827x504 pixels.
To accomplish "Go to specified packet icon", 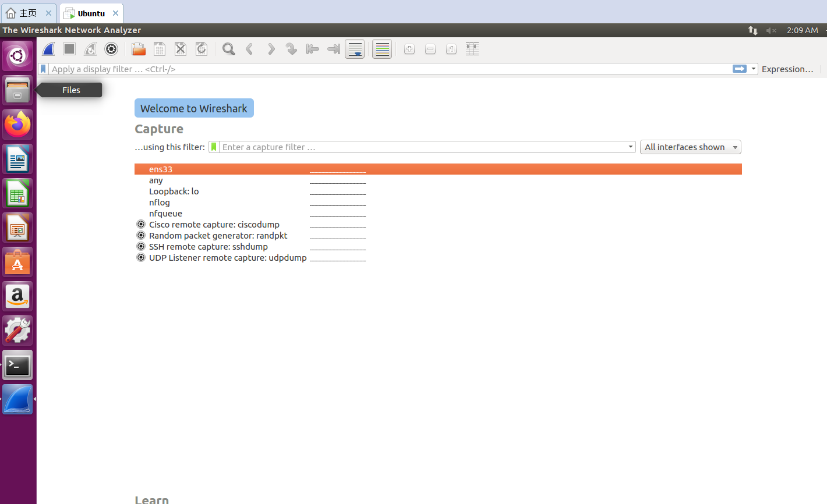I will click(x=292, y=49).
